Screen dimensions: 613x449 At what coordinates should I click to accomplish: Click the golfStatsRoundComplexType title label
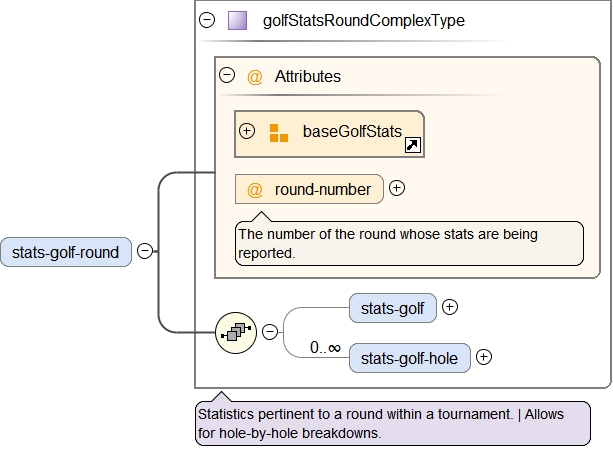363,20
